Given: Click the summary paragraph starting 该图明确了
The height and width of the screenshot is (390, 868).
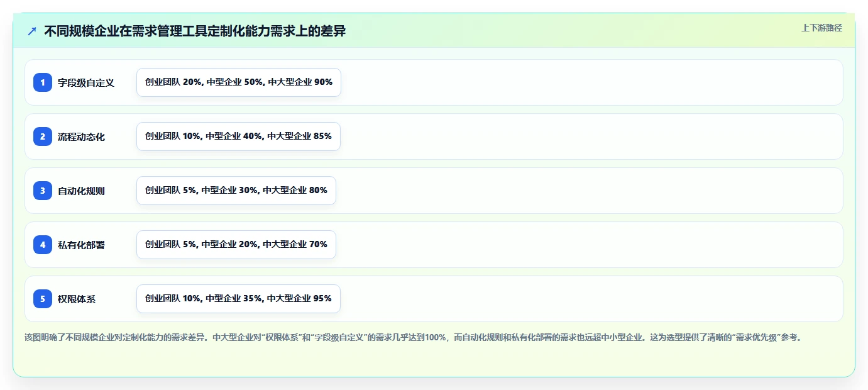Looking at the screenshot, I should pyautogui.click(x=413, y=337).
